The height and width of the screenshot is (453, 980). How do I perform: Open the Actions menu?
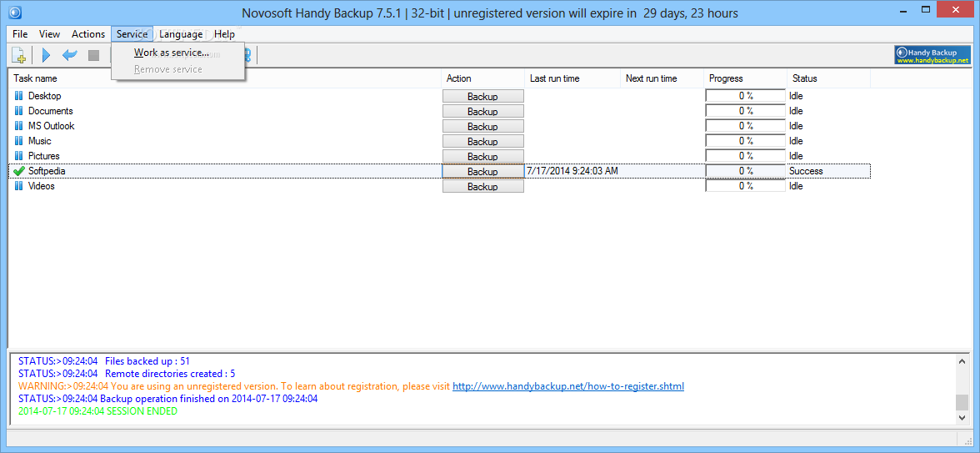pyautogui.click(x=88, y=34)
